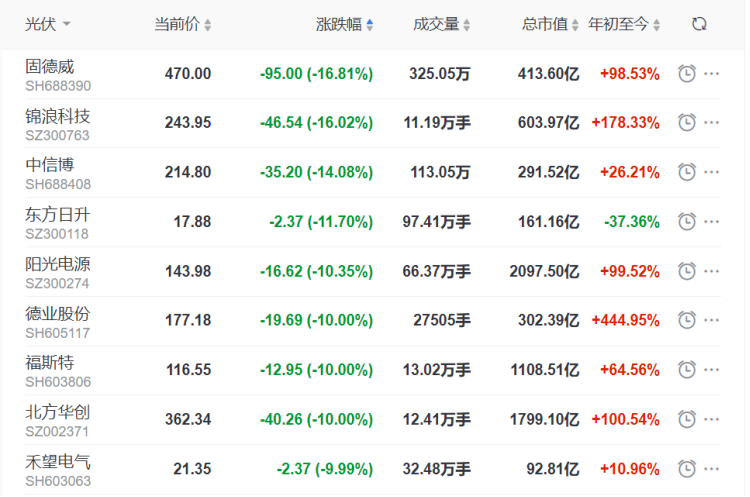Open 固德威 stock detail page
The image size is (750, 497).
(50, 66)
